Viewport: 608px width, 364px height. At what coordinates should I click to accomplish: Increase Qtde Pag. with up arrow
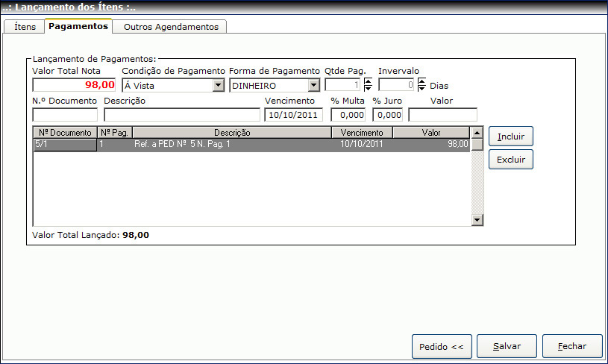[x=368, y=81]
